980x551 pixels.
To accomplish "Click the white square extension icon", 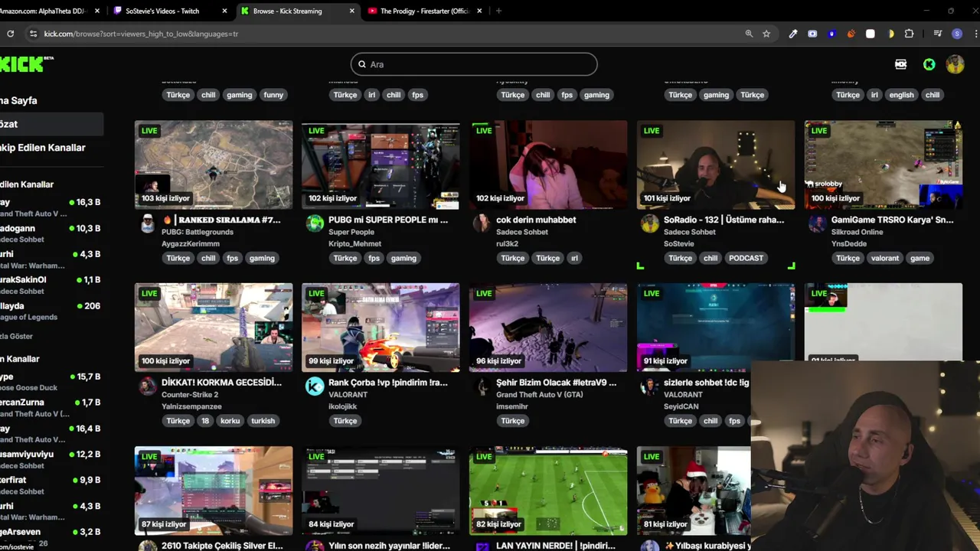I will pos(871,34).
